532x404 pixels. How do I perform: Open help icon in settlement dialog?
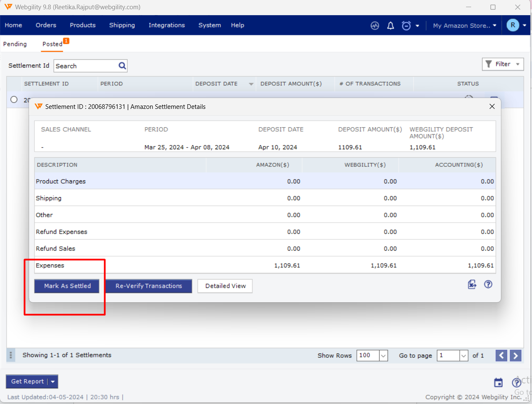(x=488, y=285)
